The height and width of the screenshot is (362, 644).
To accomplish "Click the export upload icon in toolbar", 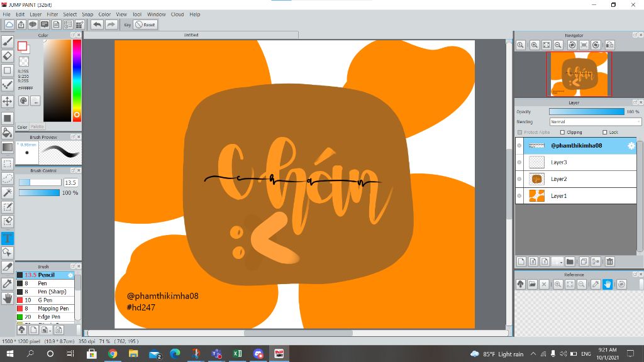I will (x=21, y=25).
